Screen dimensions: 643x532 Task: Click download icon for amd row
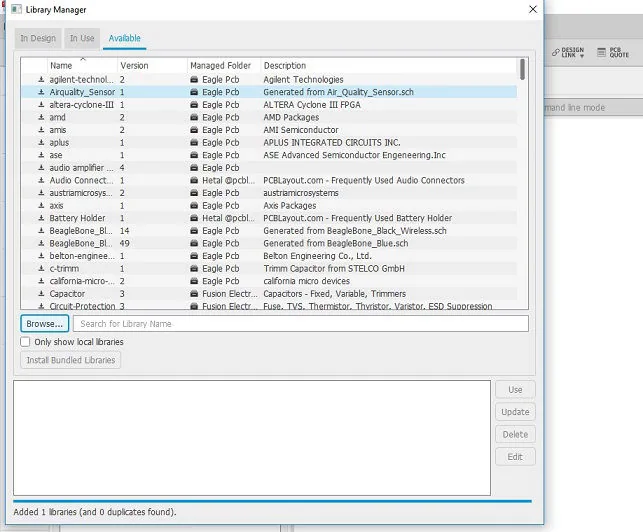click(41, 117)
